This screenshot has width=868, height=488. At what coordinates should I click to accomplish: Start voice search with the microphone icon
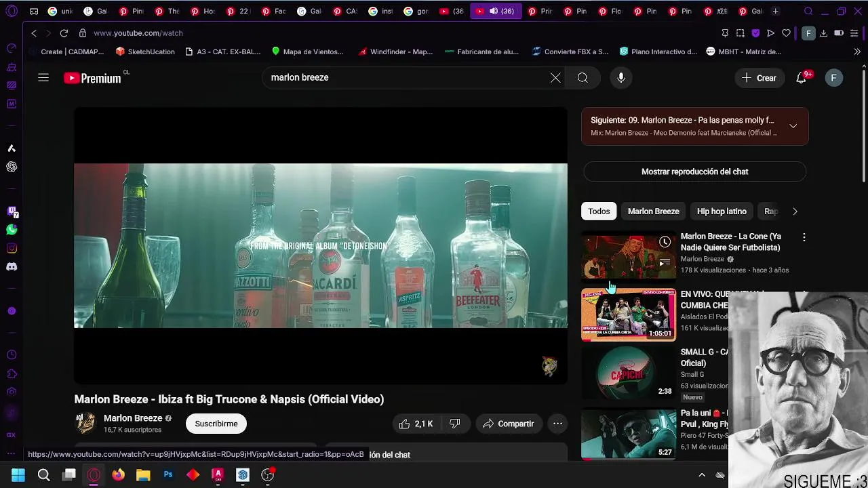tap(621, 78)
